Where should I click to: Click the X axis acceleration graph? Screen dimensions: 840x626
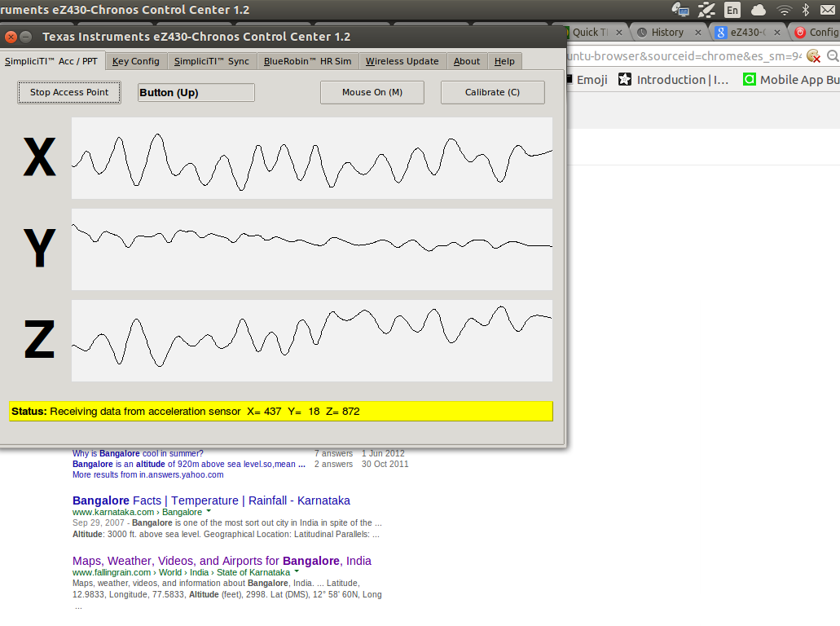tap(312, 158)
